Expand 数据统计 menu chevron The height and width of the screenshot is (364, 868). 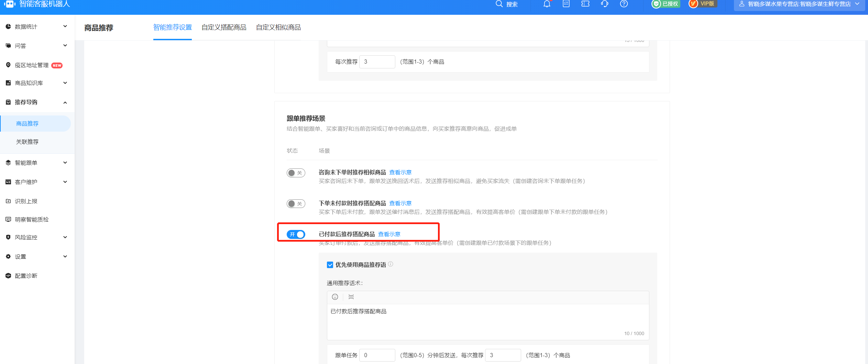(x=65, y=26)
